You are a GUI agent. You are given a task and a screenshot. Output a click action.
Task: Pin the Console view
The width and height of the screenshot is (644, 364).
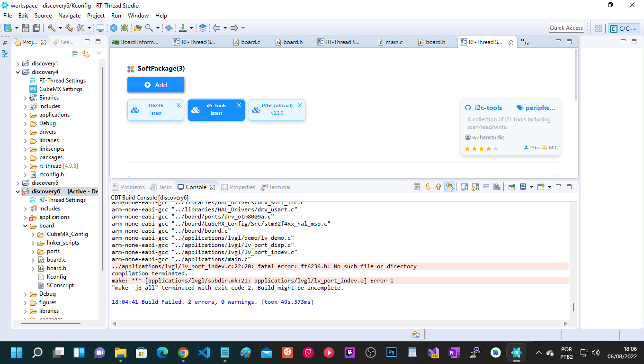click(511, 187)
